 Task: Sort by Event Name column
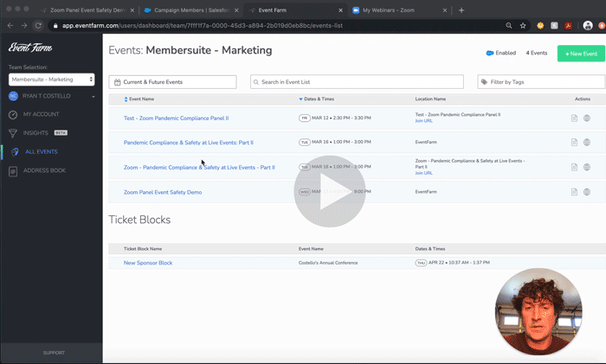click(139, 99)
